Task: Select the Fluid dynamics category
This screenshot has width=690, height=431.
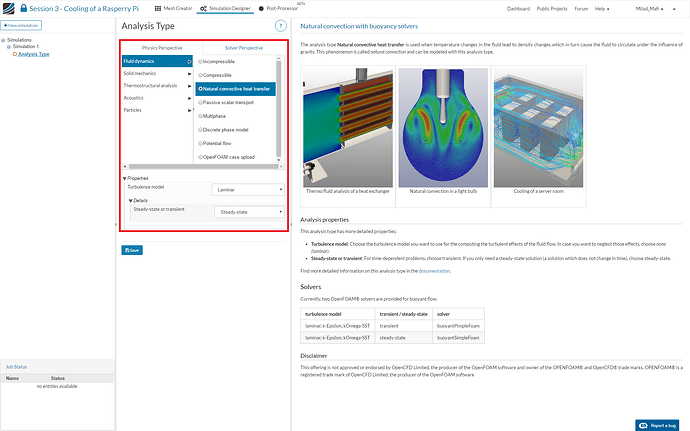Action: pyautogui.click(x=157, y=61)
